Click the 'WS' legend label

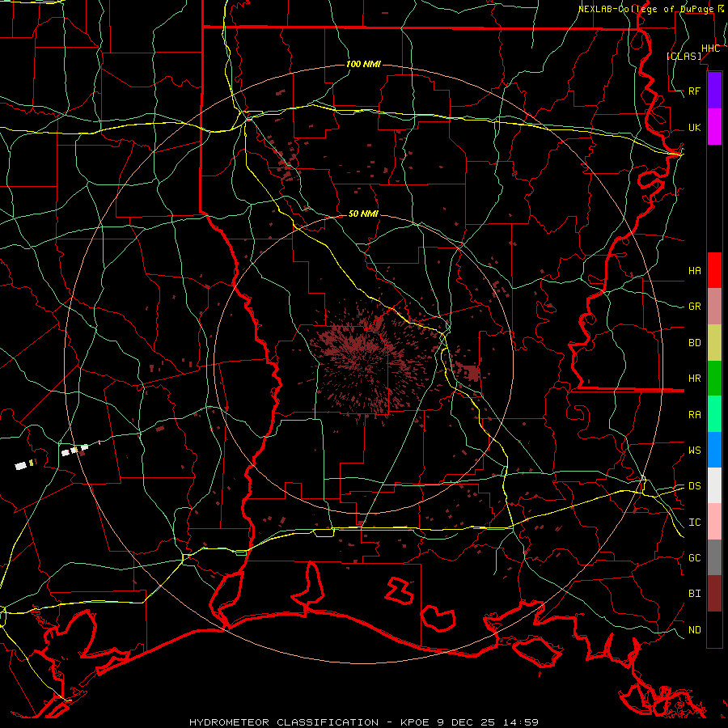pyautogui.click(x=694, y=451)
